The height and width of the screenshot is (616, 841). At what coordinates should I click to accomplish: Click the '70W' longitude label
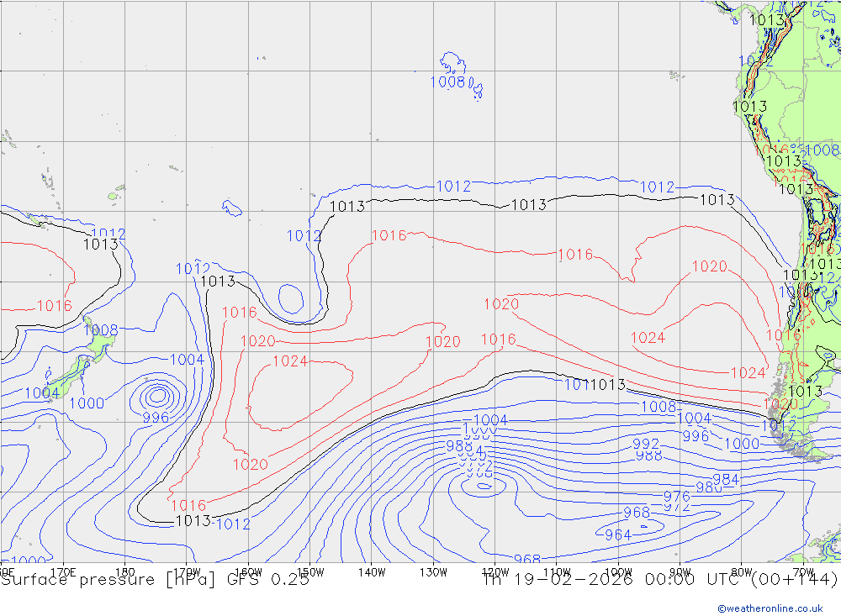803,572
